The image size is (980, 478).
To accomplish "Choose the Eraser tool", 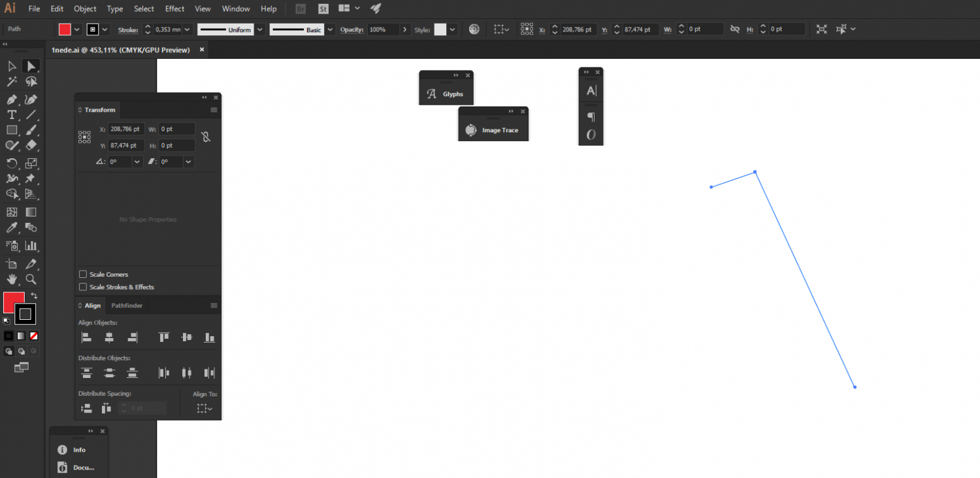I will point(31,145).
